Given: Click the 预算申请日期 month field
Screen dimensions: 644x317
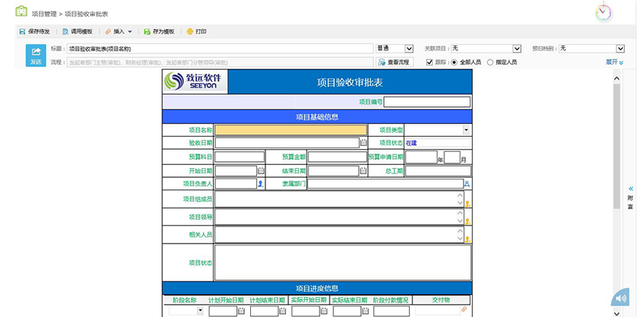Looking at the screenshot, I should click(x=452, y=157).
